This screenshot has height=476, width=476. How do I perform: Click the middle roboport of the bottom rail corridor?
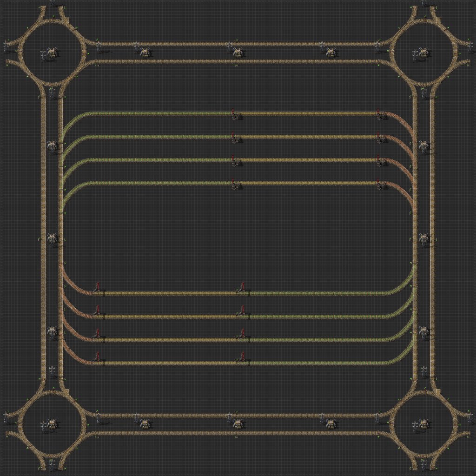tap(238, 424)
